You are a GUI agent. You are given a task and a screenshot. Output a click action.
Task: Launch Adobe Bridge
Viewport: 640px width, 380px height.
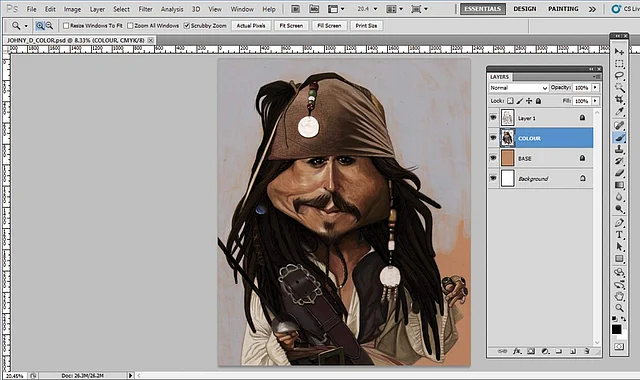tap(296, 9)
